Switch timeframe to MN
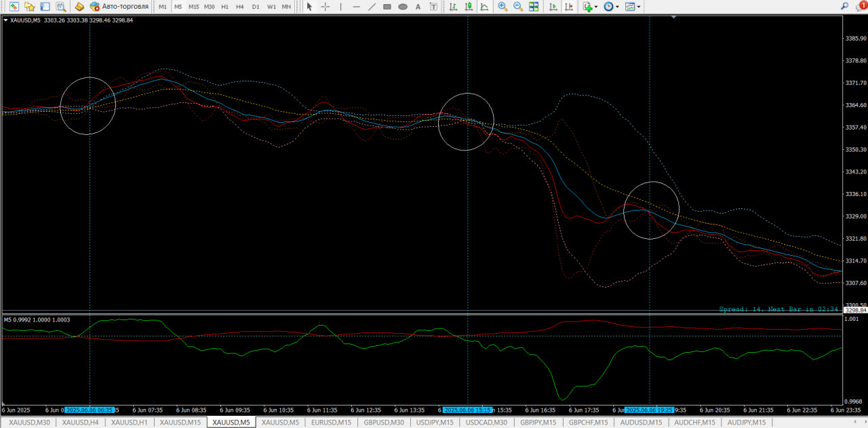This screenshot has width=868, height=428. click(286, 7)
